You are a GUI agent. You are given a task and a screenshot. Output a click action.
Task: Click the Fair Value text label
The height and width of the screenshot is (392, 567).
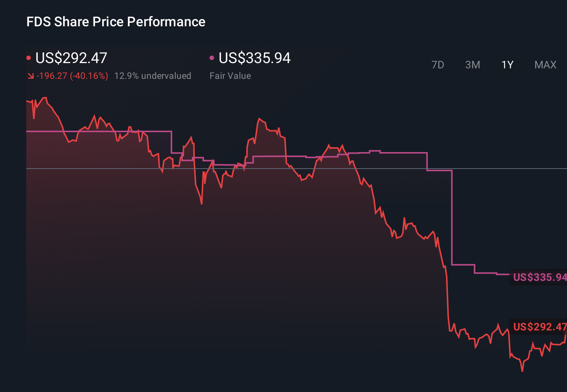tap(230, 75)
